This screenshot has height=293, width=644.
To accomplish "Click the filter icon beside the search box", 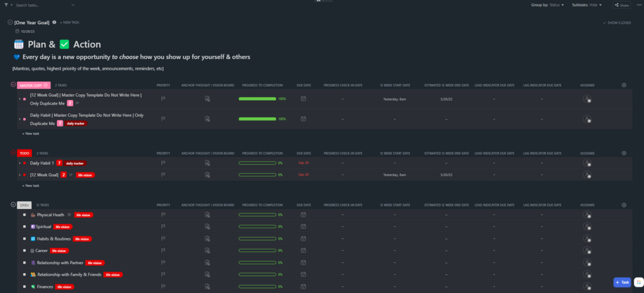I will pos(6,5).
